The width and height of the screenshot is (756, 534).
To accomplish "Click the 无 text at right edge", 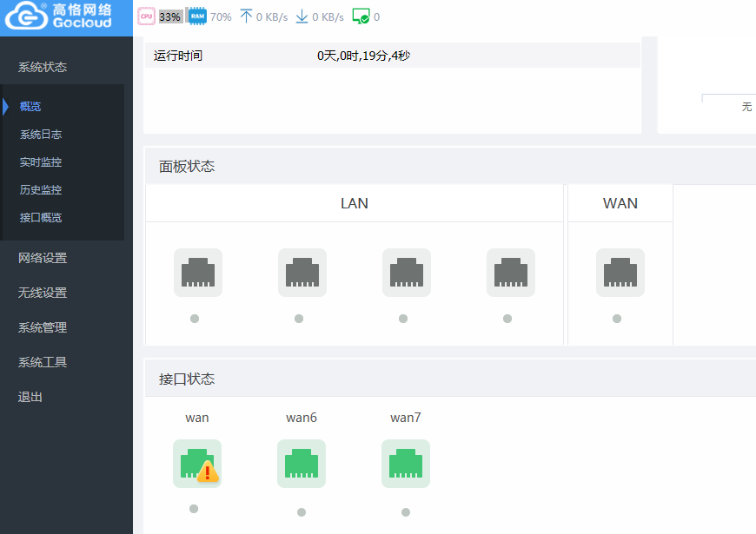I will [746, 107].
